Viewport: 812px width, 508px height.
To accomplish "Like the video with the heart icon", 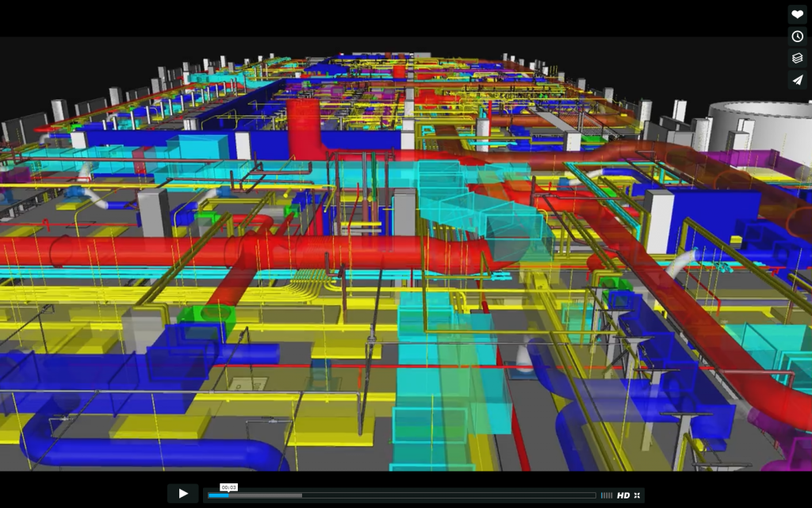I will tap(797, 14).
